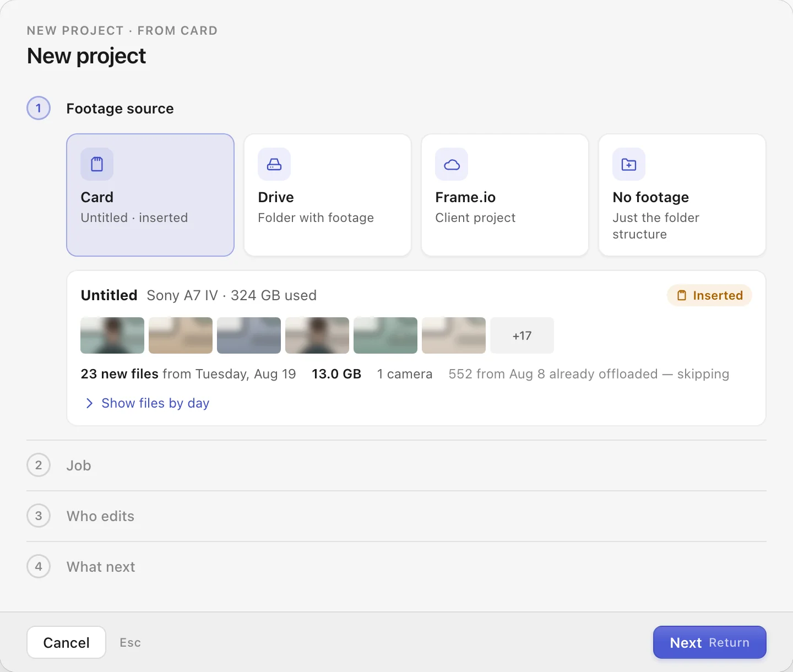Click the folder-plus icon on No footage option
Image resolution: width=793 pixels, height=672 pixels.
(629, 164)
